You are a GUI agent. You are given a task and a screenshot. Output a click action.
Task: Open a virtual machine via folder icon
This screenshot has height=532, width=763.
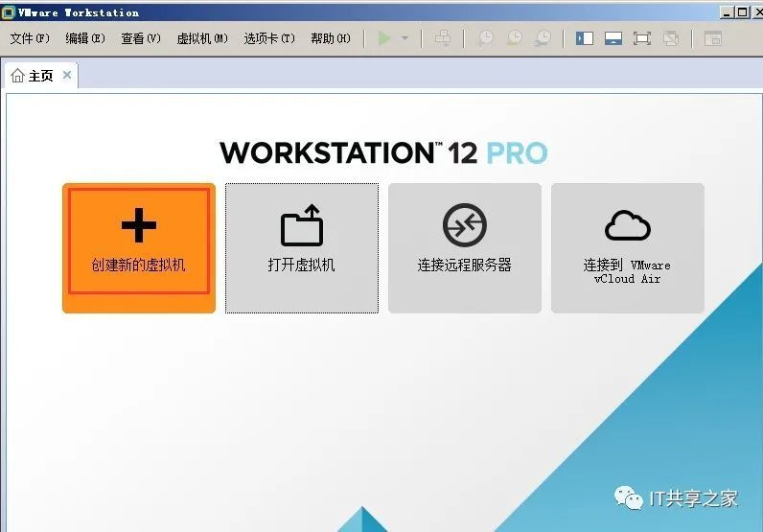tap(301, 226)
